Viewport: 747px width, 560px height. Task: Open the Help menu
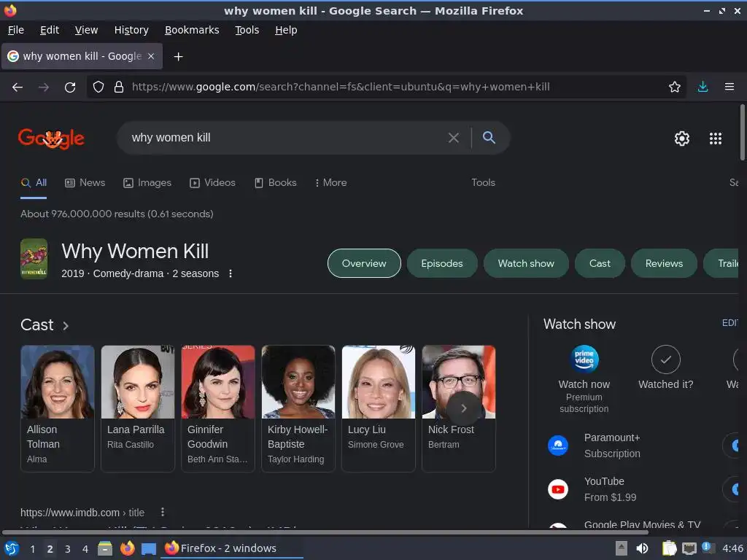point(286,30)
